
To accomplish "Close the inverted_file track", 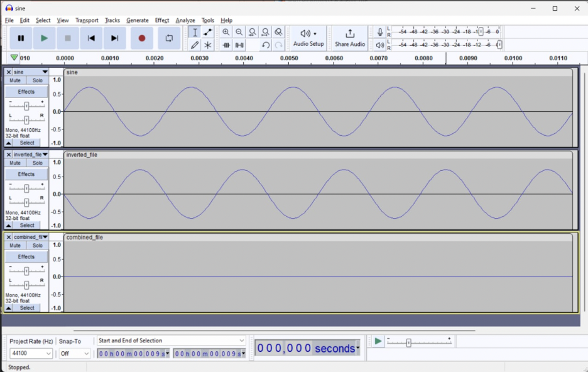I will [x=9, y=155].
